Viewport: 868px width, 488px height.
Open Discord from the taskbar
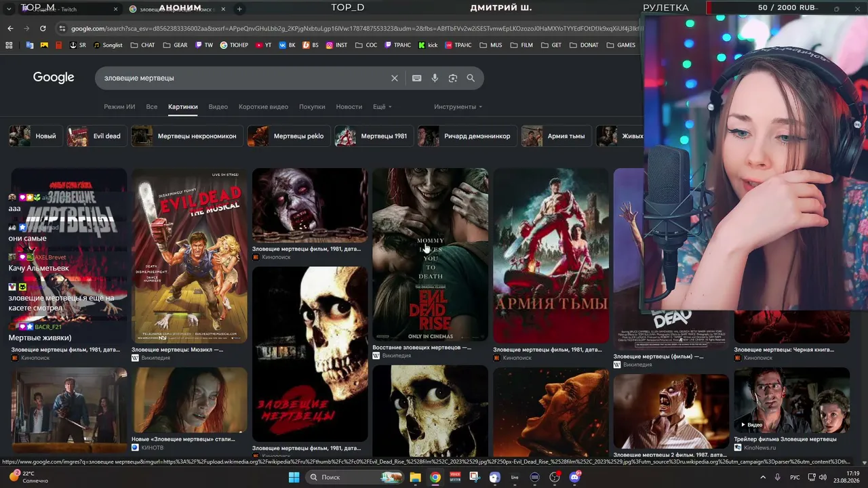pos(574,477)
